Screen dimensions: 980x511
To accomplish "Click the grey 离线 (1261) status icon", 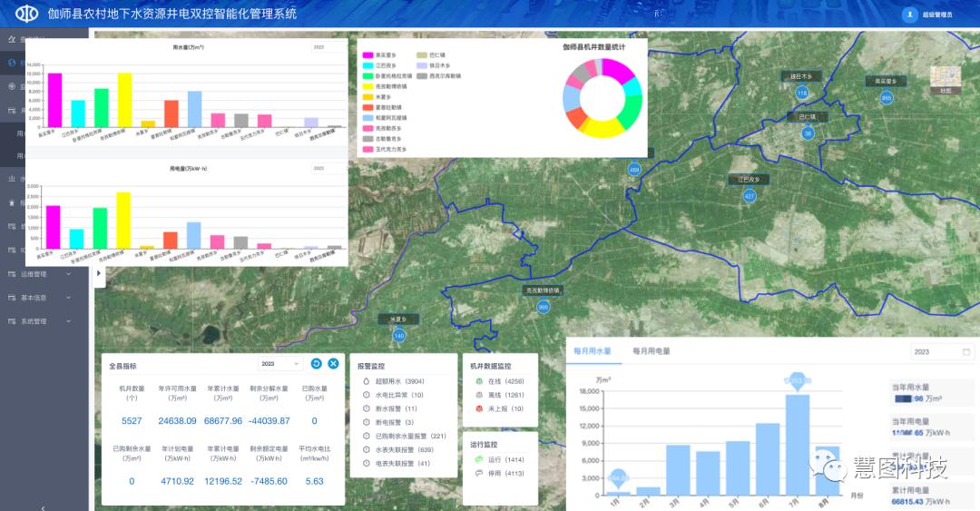I will pyautogui.click(x=479, y=395).
